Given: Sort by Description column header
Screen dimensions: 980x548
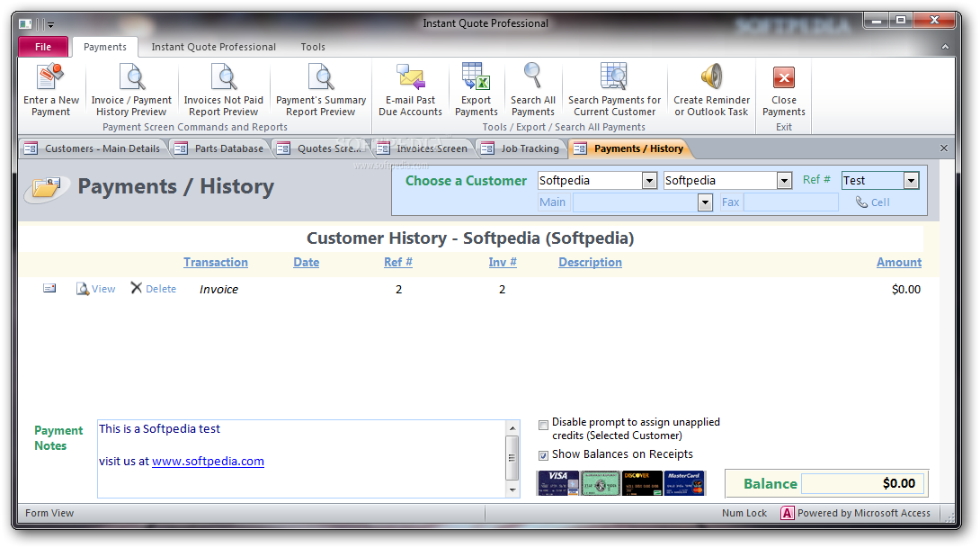Looking at the screenshot, I should [590, 262].
